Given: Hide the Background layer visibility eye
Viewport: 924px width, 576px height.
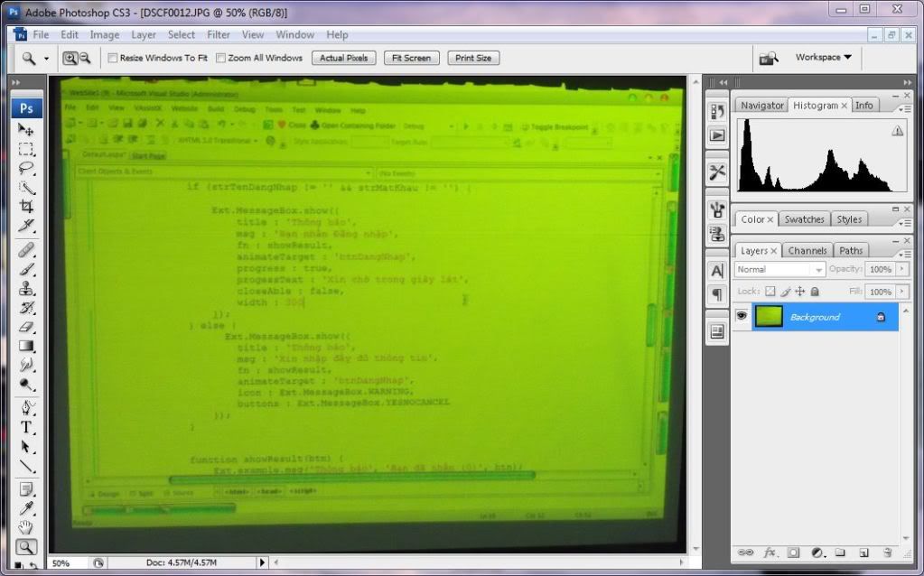Looking at the screenshot, I should 742,316.
